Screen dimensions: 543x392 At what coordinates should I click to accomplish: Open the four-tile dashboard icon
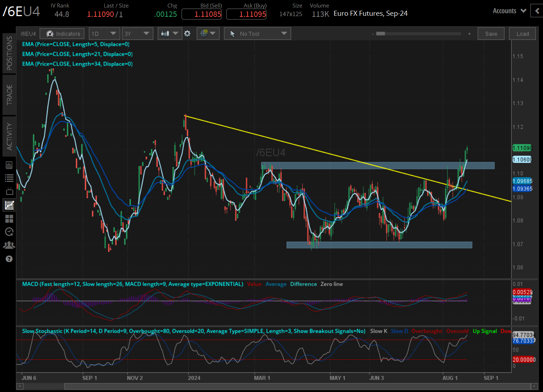pos(9,218)
